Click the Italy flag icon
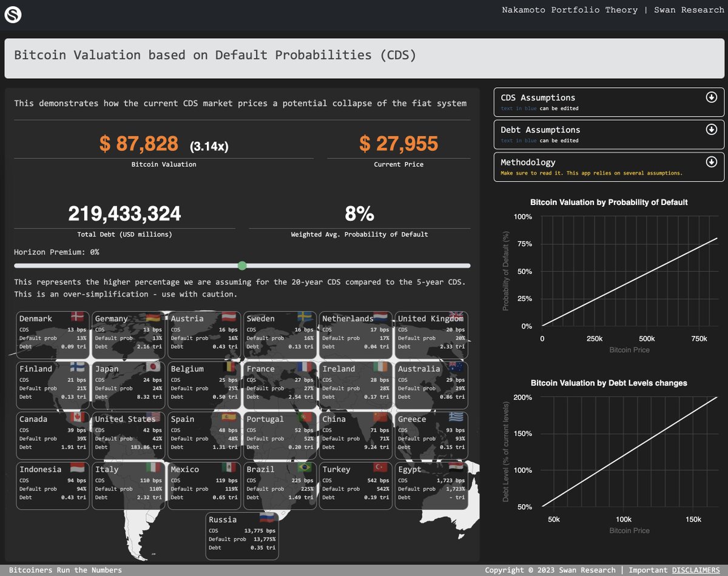The image size is (728, 576). 153,467
